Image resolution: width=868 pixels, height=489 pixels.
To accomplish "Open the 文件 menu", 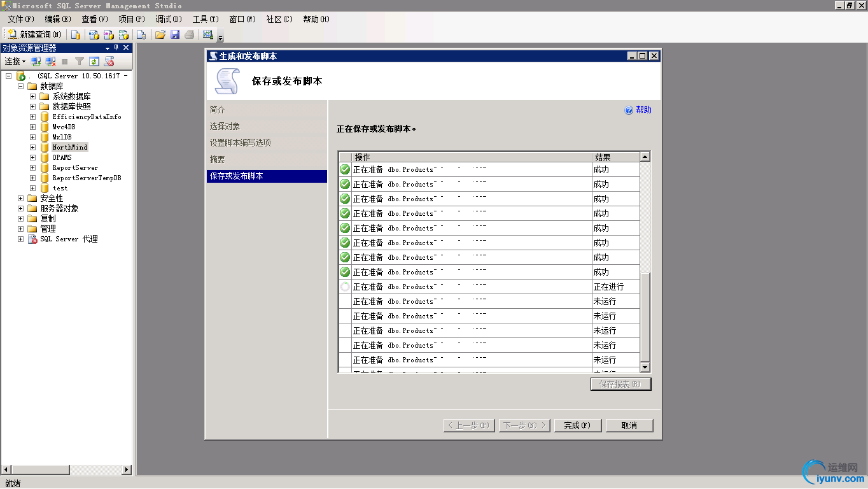I will tap(21, 19).
